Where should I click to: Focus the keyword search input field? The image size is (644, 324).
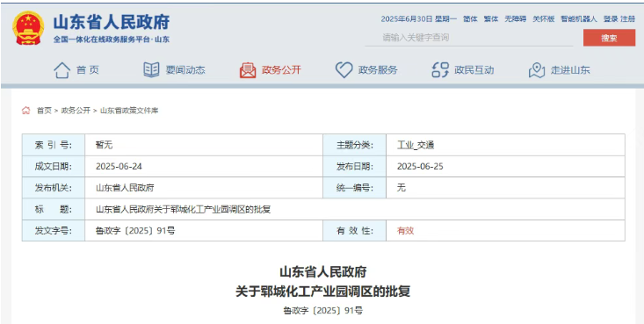(x=469, y=38)
